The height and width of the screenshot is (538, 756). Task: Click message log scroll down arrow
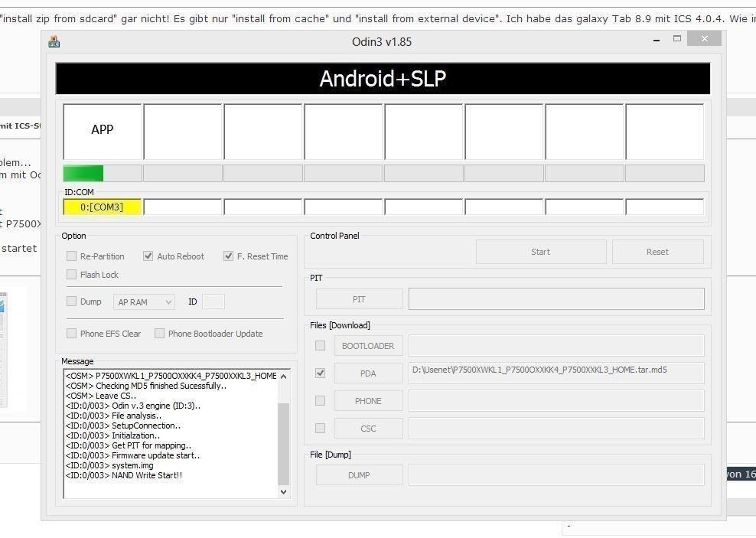pyautogui.click(x=283, y=492)
